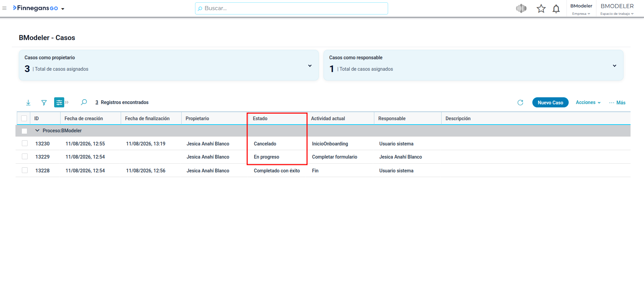Toggle the column settings sliders icon
The image size is (644, 305).
coord(59,102)
